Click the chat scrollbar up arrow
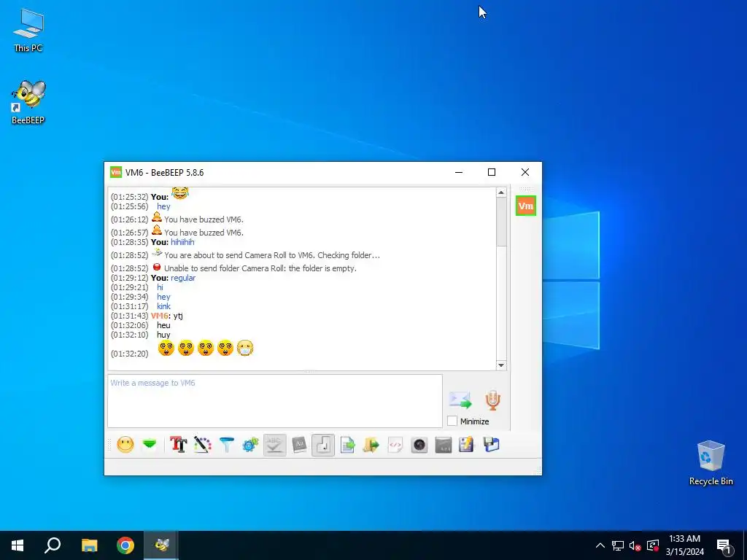 coord(500,192)
